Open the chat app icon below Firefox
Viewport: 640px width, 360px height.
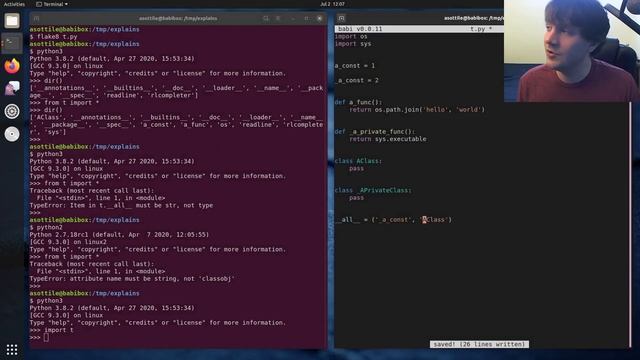[12, 88]
